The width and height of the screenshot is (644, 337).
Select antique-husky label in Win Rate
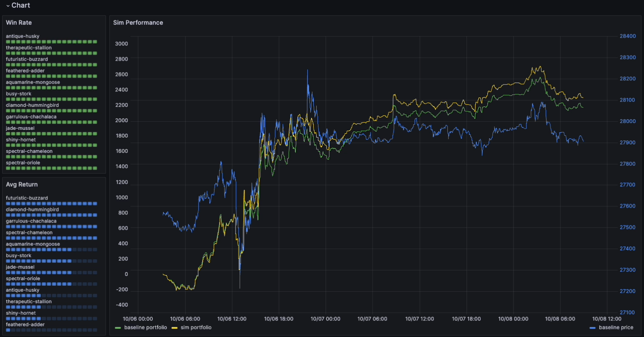click(x=23, y=36)
